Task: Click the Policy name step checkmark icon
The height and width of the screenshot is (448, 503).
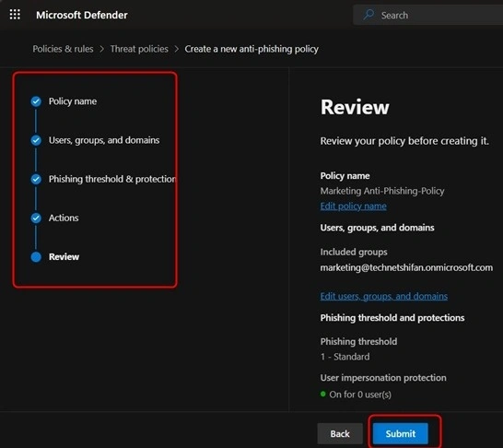Action: pyautogui.click(x=36, y=101)
